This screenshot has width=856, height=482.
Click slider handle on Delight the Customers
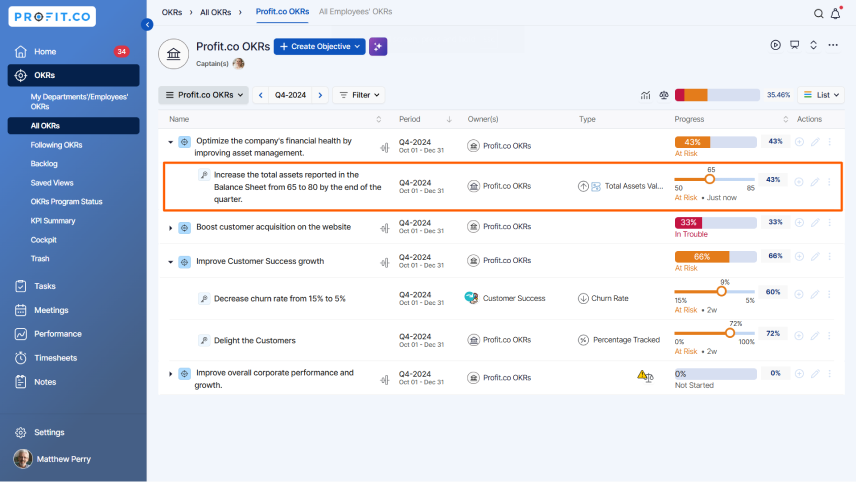pos(730,333)
